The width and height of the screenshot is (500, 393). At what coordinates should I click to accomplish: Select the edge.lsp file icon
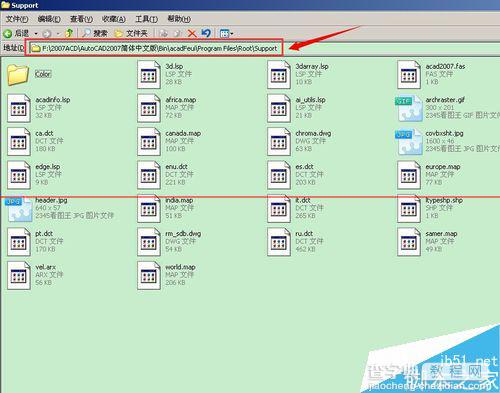coord(19,175)
